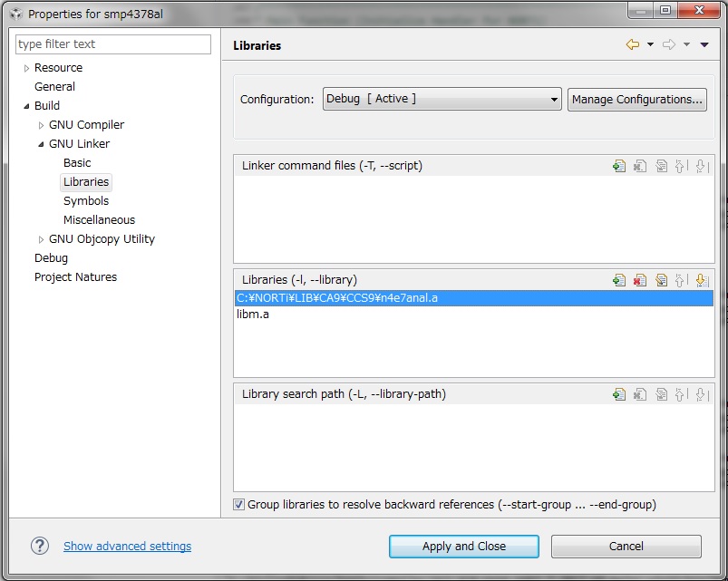Add another library to the Libraries list
The width and height of the screenshot is (728, 581).
tap(619, 279)
